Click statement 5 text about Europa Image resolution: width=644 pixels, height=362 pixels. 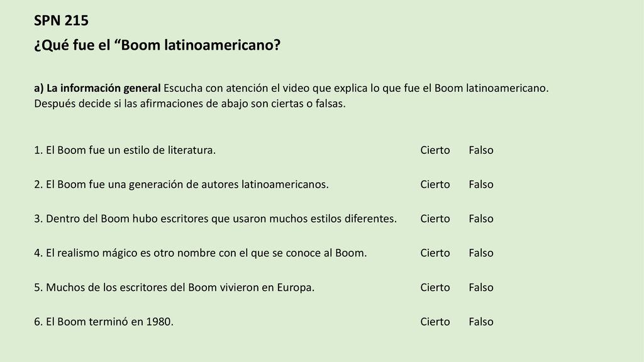coord(174,287)
